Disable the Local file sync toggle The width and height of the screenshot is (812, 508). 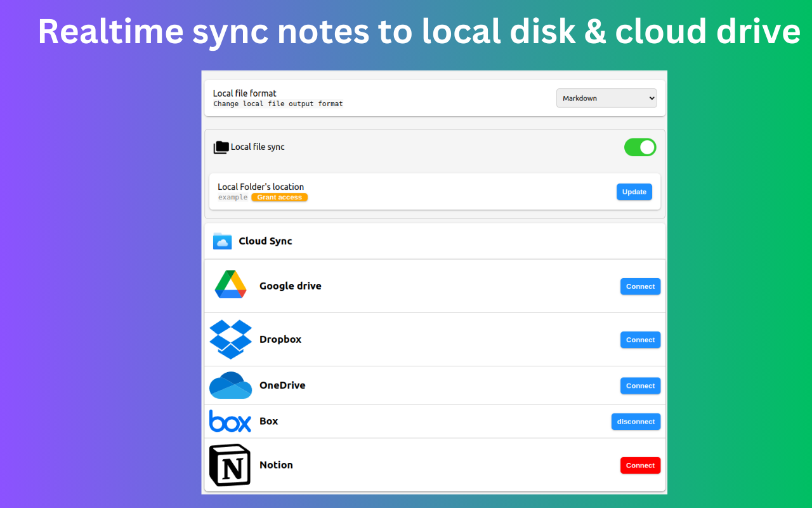(640, 147)
